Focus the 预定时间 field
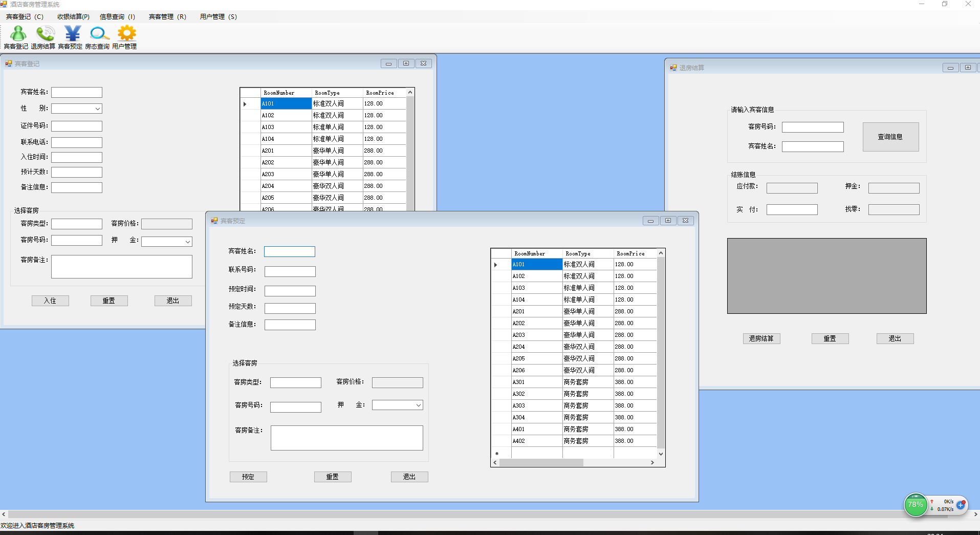Image resolution: width=980 pixels, height=535 pixels. click(x=290, y=291)
